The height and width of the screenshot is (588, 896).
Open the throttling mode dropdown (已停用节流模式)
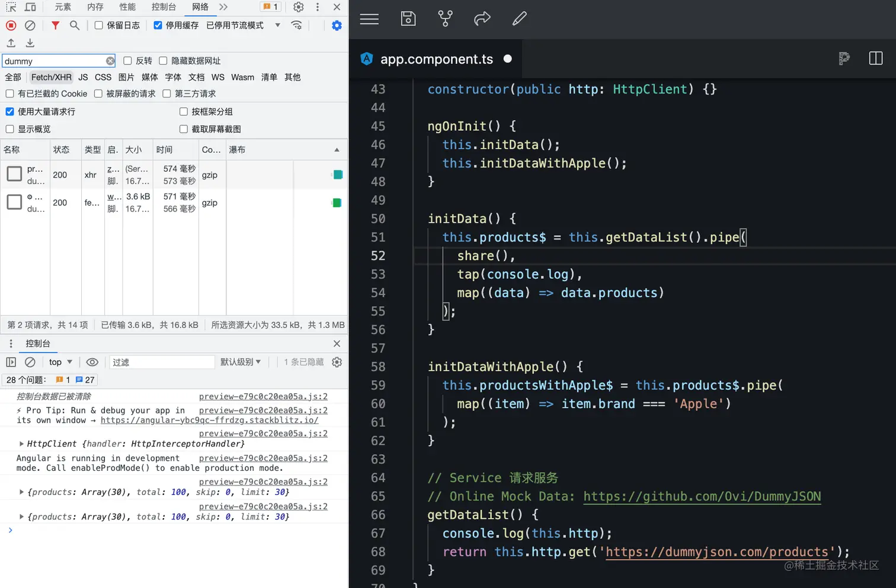[244, 25]
